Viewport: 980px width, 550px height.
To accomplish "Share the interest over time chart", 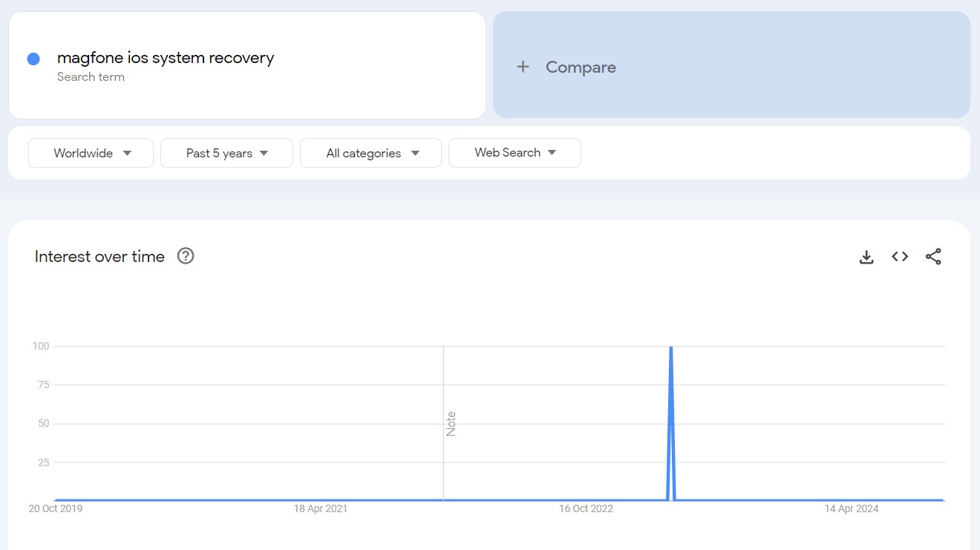I will coord(933,257).
